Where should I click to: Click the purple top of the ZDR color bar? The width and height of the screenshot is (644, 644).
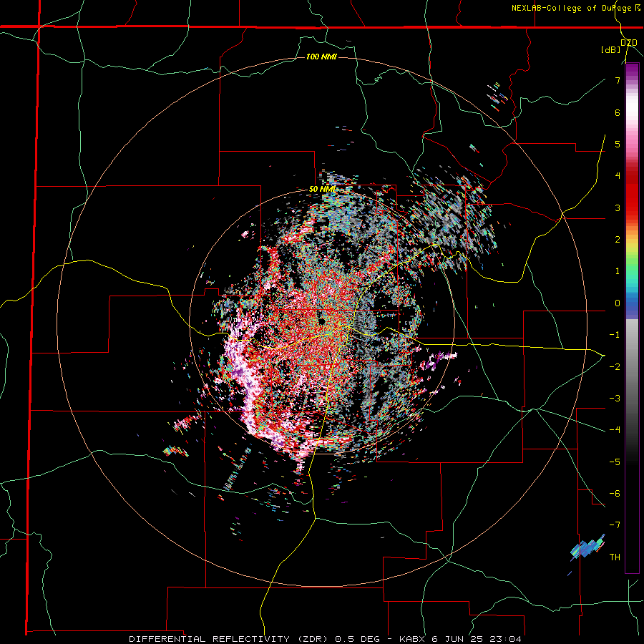point(632,70)
